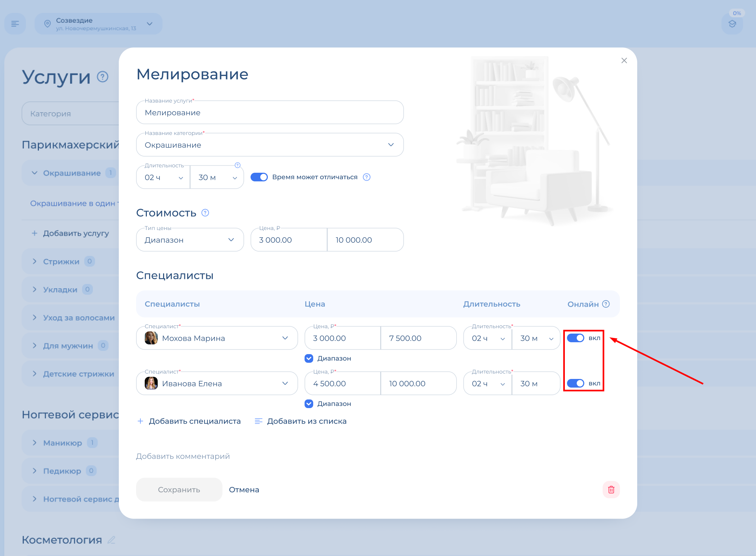Viewport: 756px width, 556px height.
Task: Click the plus icon for Добавить специалиста
Action: click(140, 421)
